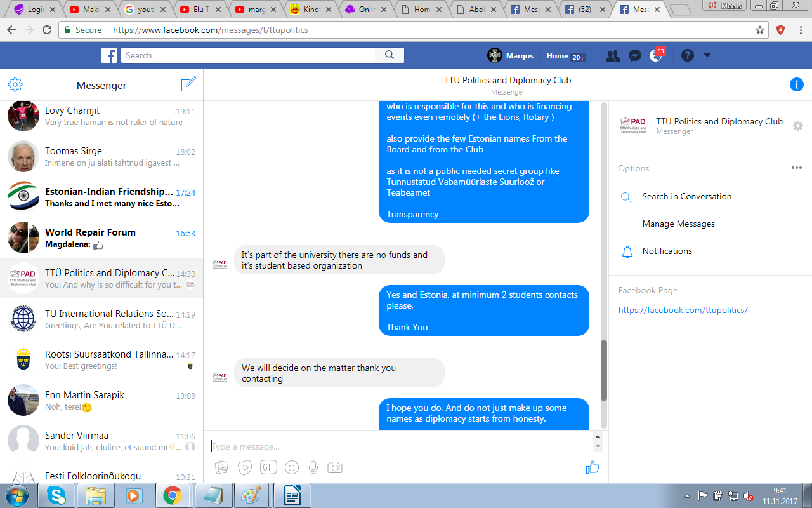
Task: Open the Messenger icon in Facebook header
Action: click(635, 56)
